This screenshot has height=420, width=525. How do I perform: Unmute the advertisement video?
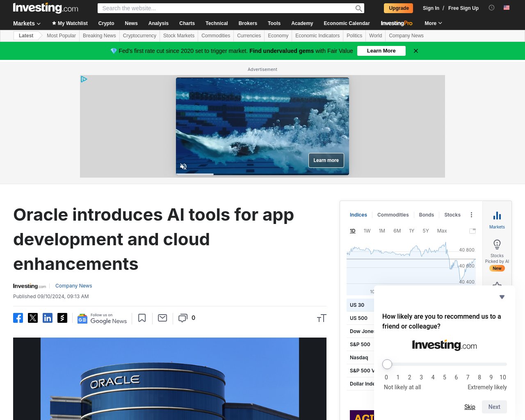coord(183,167)
